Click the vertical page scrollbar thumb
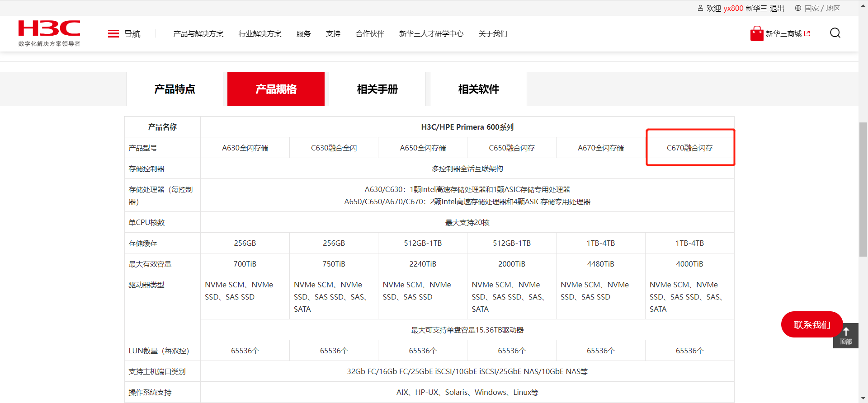The image size is (868, 403). 863,189
